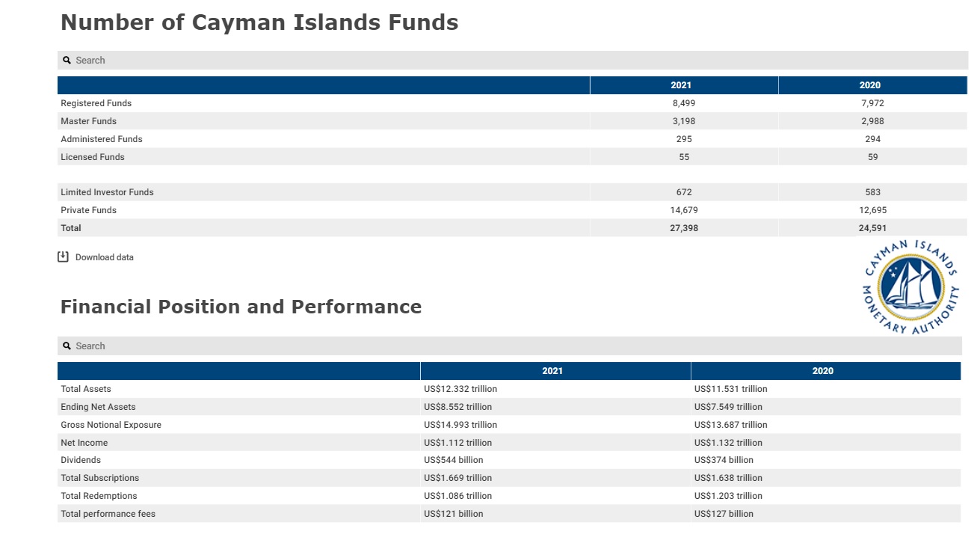Click the Number of Cayman Islands Funds heading
980x540 pixels.
click(x=259, y=22)
